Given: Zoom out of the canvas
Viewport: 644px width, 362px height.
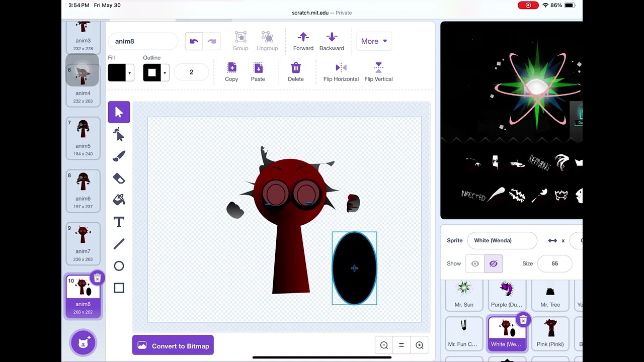Looking at the screenshot, I should (384, 345).
